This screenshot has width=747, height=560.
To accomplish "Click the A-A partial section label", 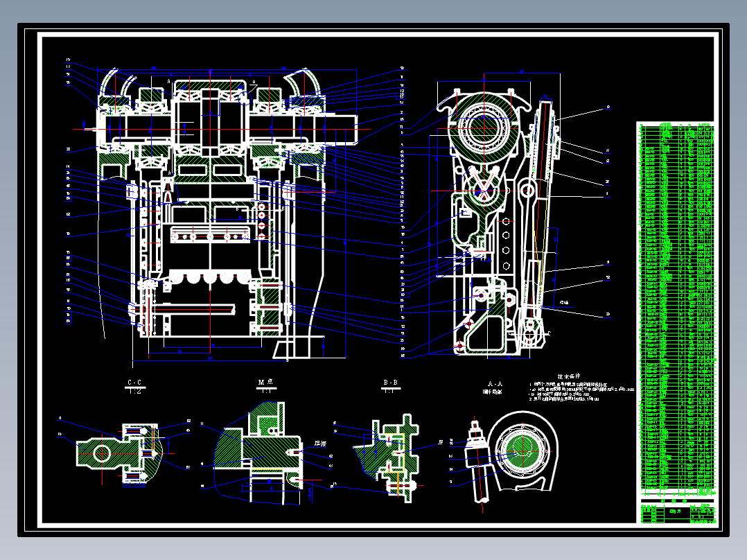I will click(494, 381).
